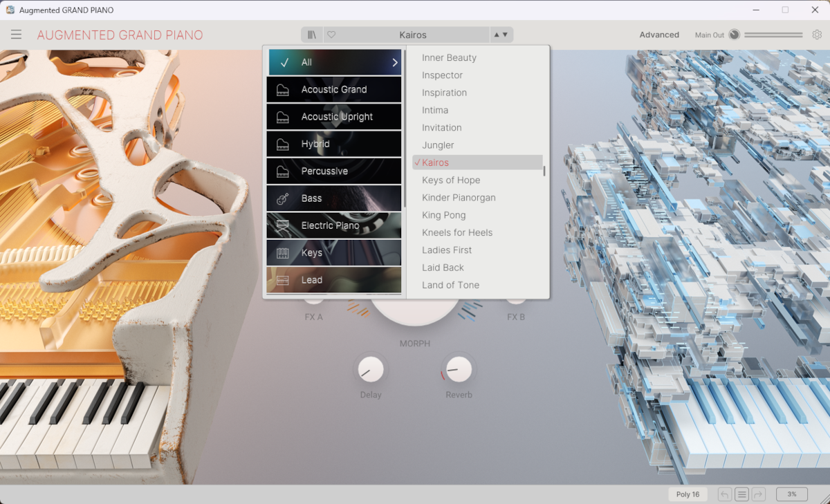Image resolution: width=830 pixels, height=504 pixels.
Task: Click the Main Out level meter
Action: point(773,35)
